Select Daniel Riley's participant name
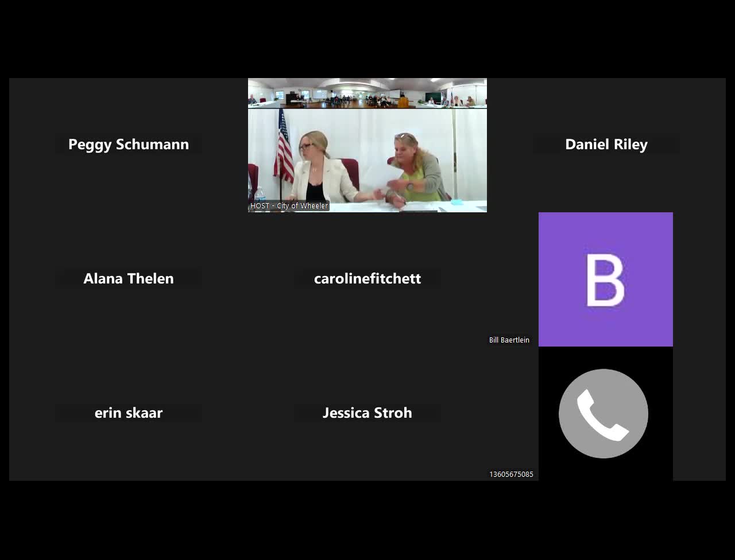The height and width of the screenshot is (560, 735). point(606,144)
